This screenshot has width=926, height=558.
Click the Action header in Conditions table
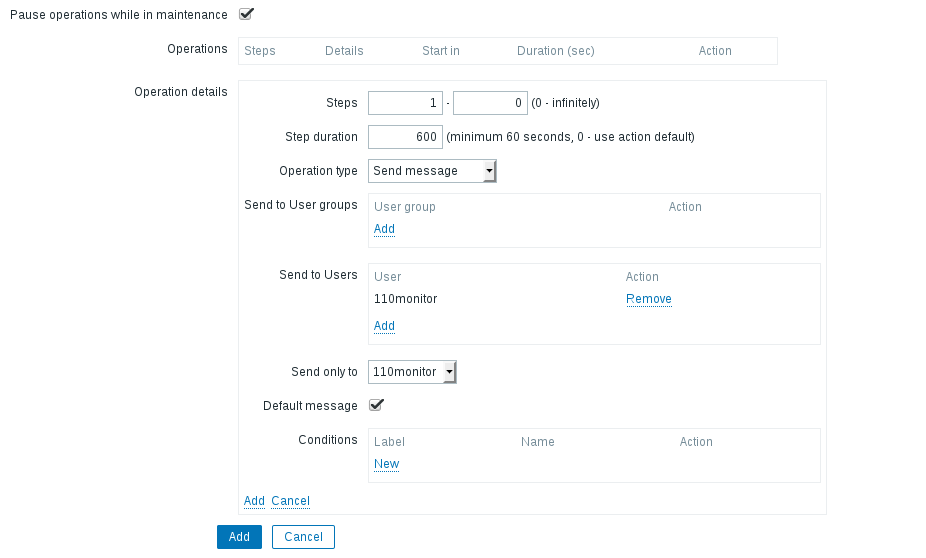tap(696, 442)
